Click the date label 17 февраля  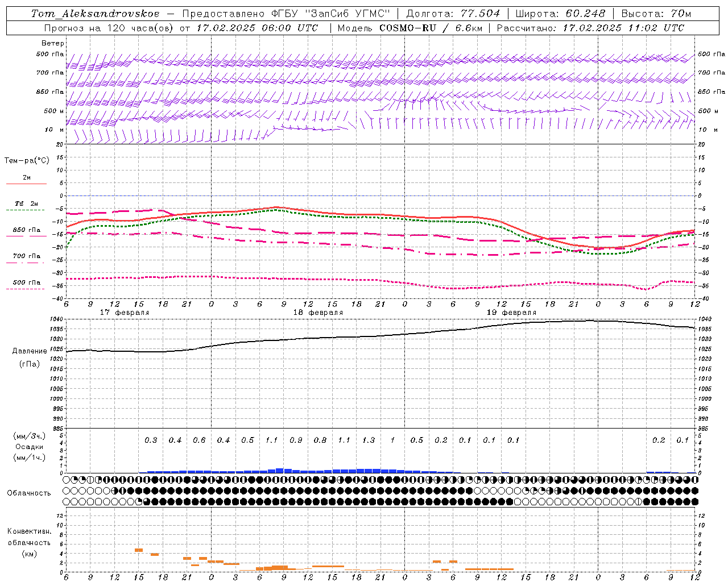click(125, 313)
